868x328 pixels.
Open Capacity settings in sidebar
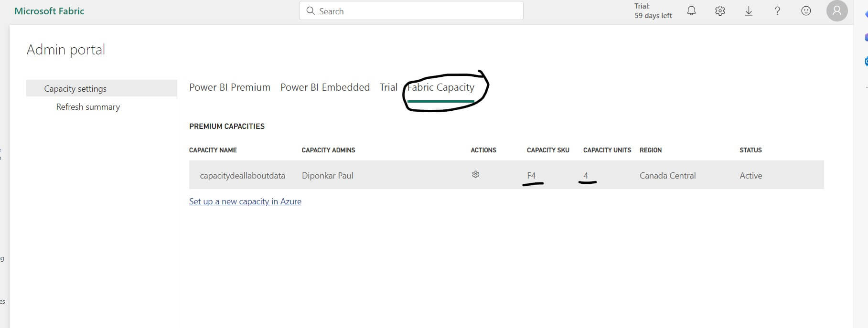[x=101, y=88]
